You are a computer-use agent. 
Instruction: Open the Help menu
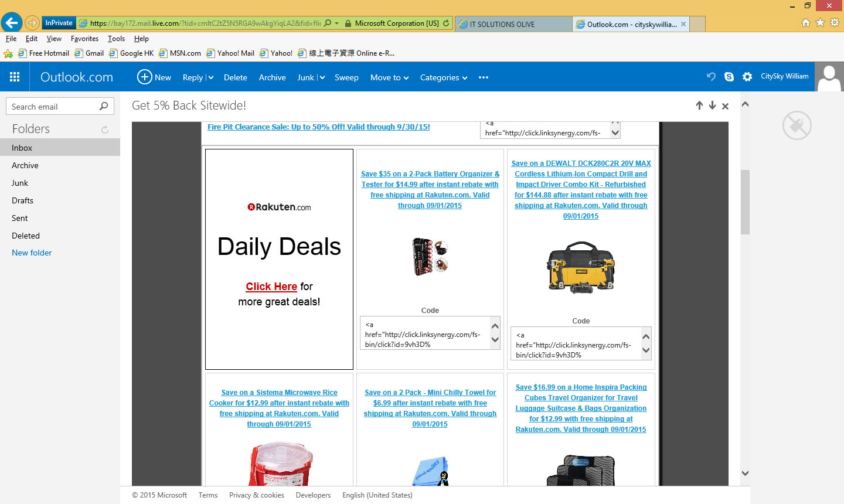pos(141,39)
